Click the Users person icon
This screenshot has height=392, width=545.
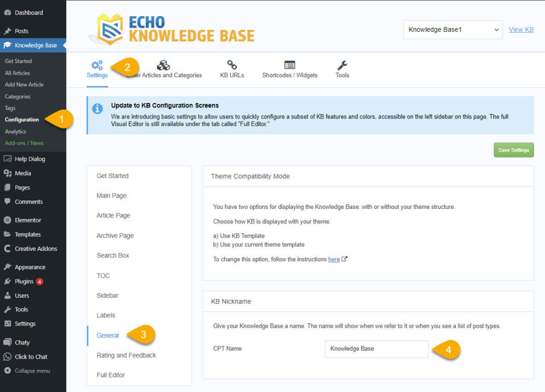[x=7, y=296]
